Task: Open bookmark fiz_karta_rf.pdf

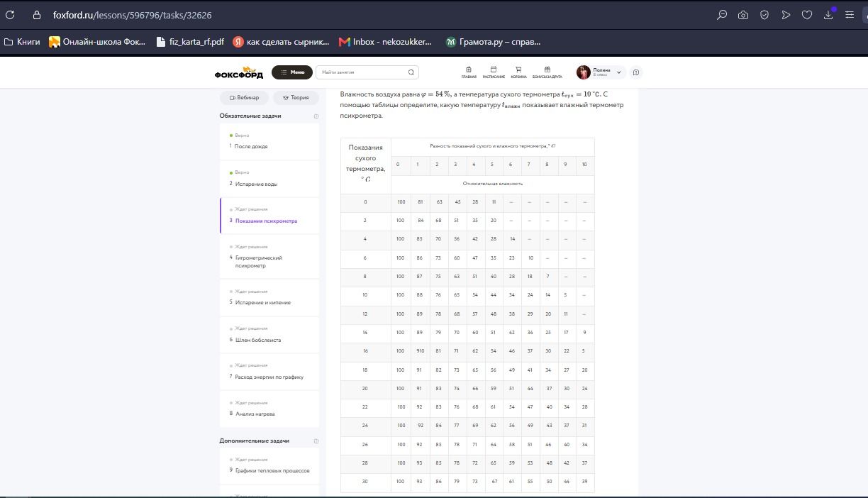Action: [190, 42]
